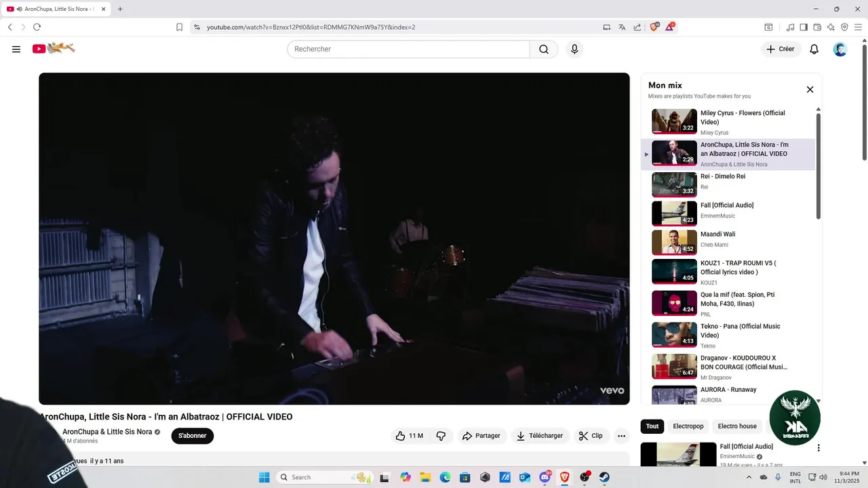Open Windows Start menu
868x488 pixels.
pos(264,477)
